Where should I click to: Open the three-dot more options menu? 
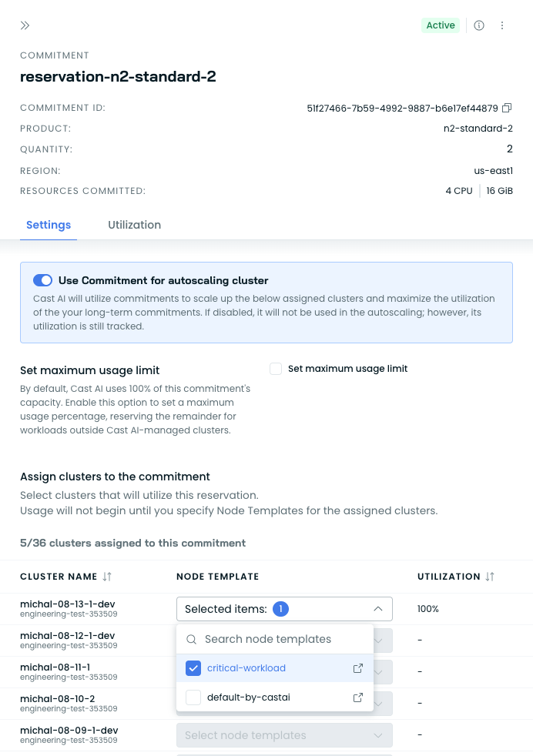[502, 25]
